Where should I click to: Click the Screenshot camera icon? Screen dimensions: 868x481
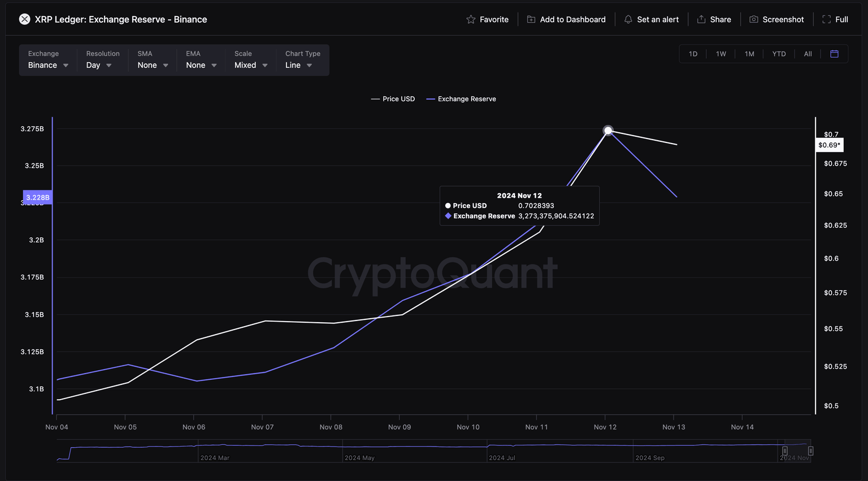tap(753, 19)
